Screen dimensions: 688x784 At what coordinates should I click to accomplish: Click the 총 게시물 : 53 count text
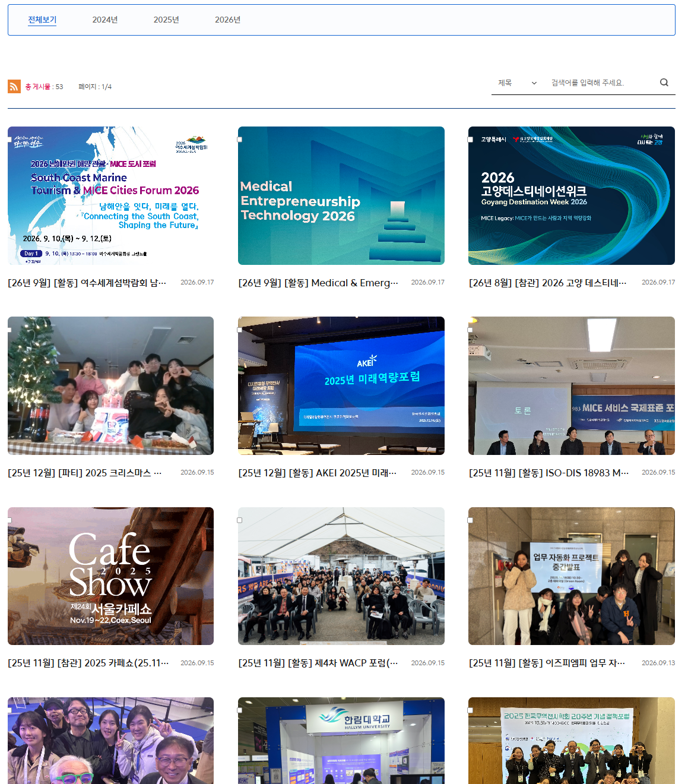coord(44,87)
